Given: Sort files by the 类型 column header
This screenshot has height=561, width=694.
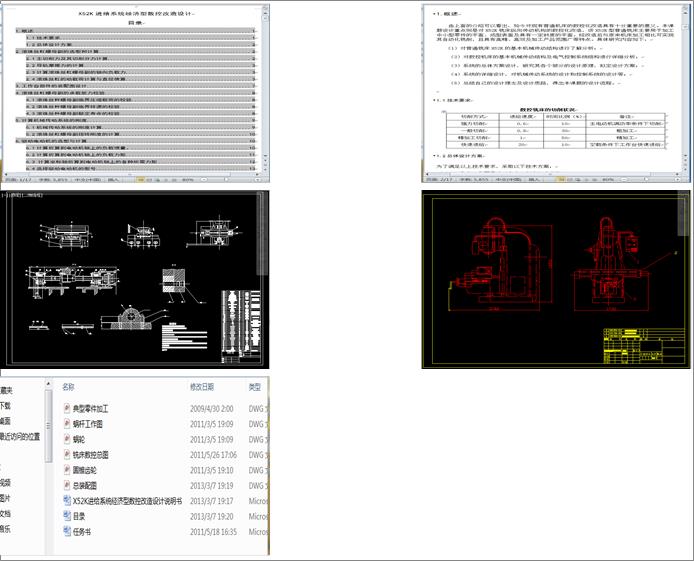Looking at the screenshot, I should click(x=254, y=387).
